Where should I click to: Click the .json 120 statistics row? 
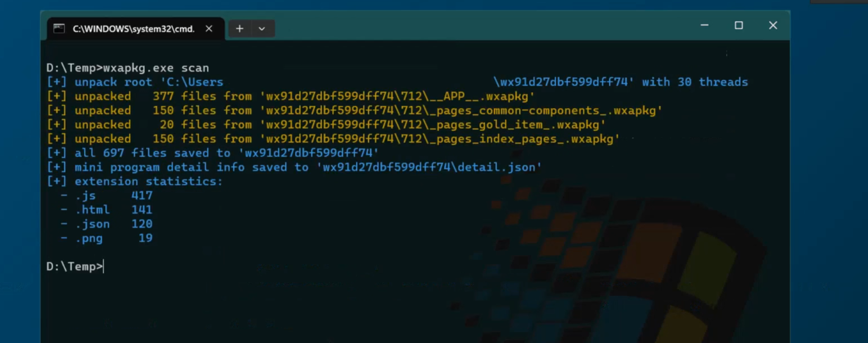click(x=113, y=224)
